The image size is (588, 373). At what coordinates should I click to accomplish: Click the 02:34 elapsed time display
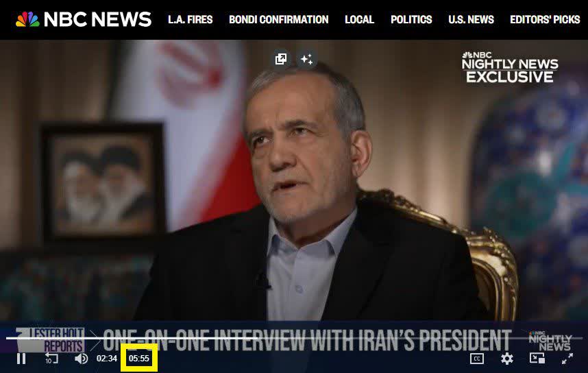[x=107, y=359]
